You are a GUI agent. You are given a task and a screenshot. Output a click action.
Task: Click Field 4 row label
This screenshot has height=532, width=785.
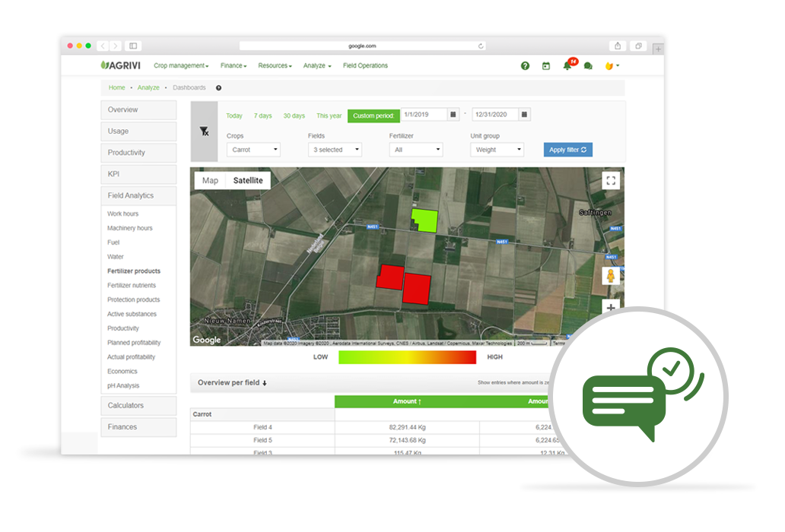coord(262,427)
